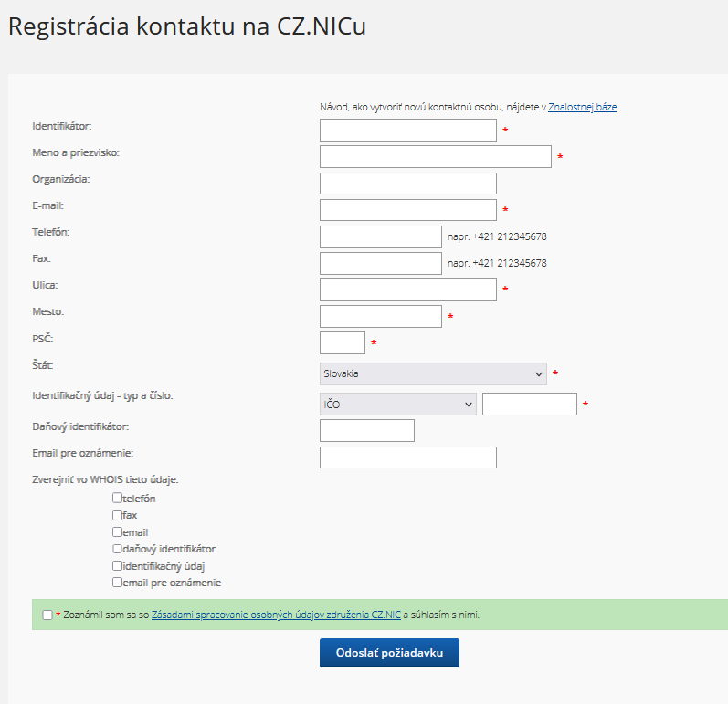Image resolution: width=728 pixels, height=704 pixels.
Task: Click the Telefón input field
Action: click(381, 237)
